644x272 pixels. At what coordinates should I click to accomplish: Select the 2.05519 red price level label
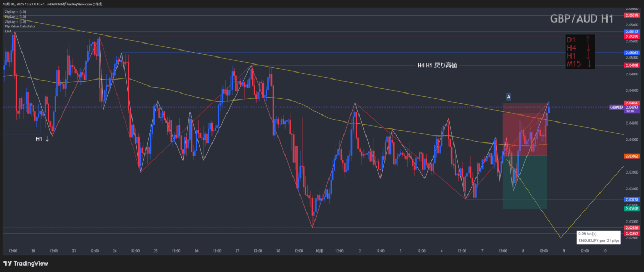631,16
